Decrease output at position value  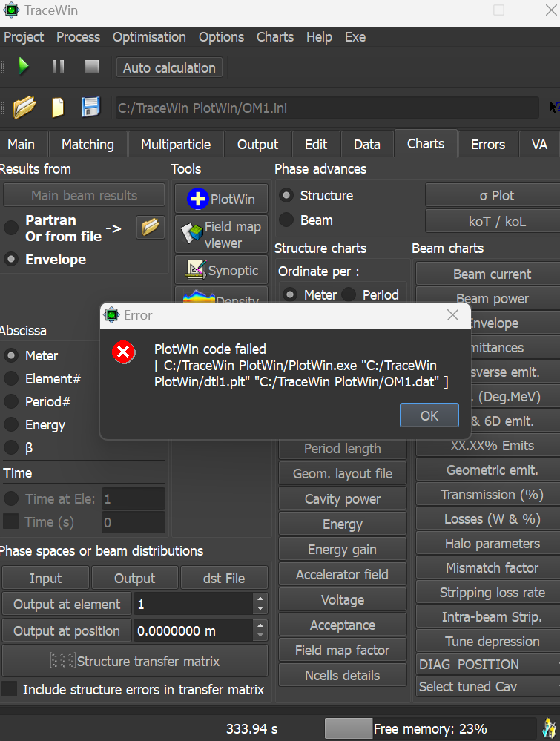point(260,636)
